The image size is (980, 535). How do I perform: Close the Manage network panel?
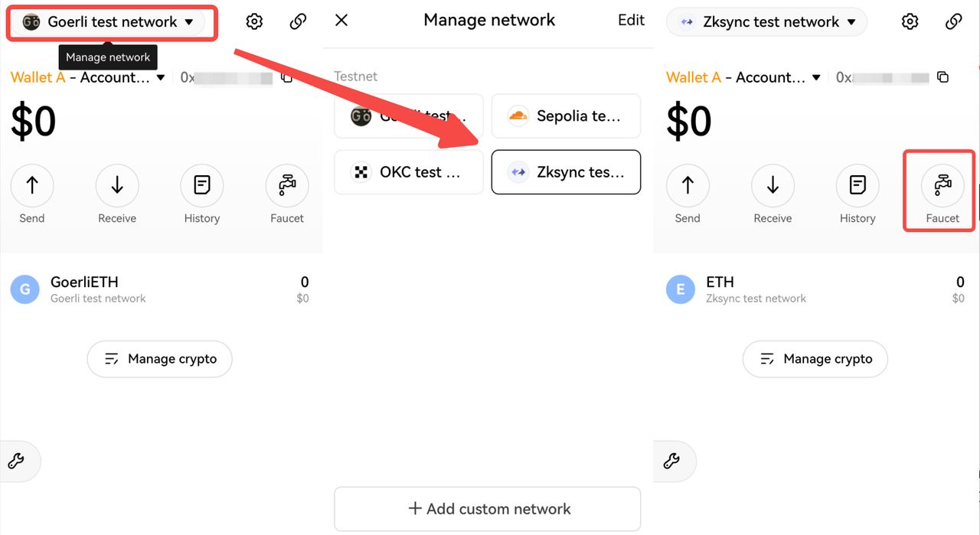pyautogui.click(x=341, y=20)
